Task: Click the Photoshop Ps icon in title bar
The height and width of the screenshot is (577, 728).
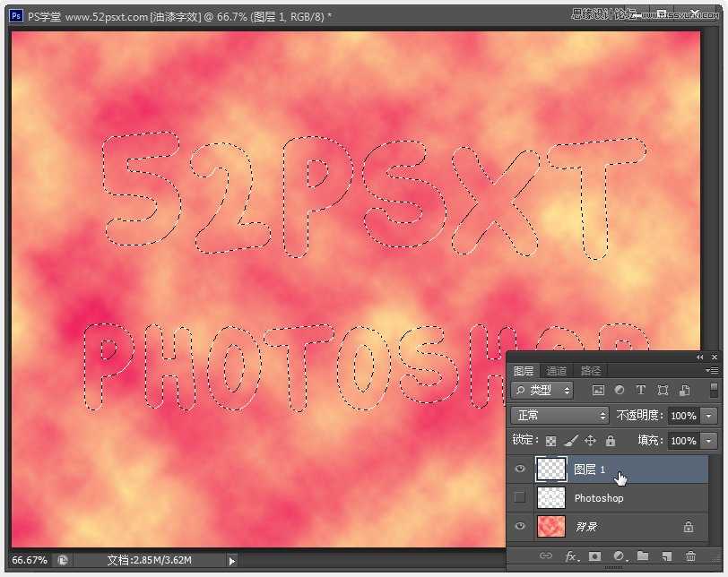Action: pos(16,16)
